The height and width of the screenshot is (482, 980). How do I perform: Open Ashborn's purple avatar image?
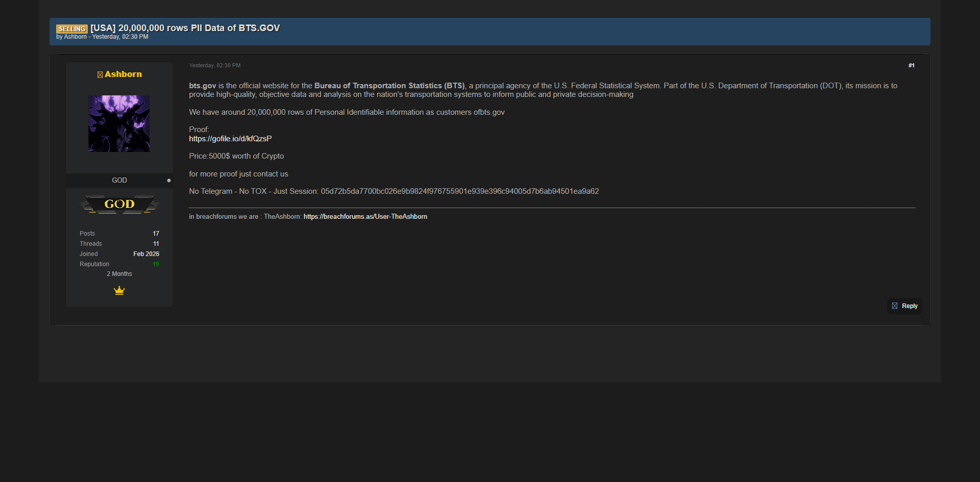pos(119,123)
